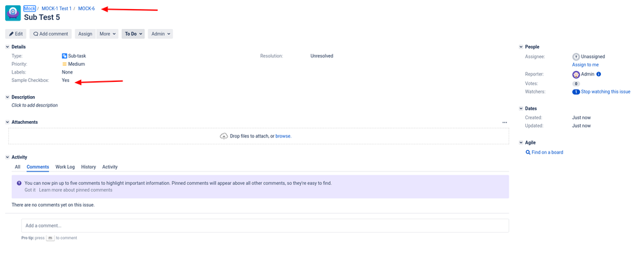Click the votes count badge
The height and width of the screenshot is (265, 644).
click(x=576, y=84)
